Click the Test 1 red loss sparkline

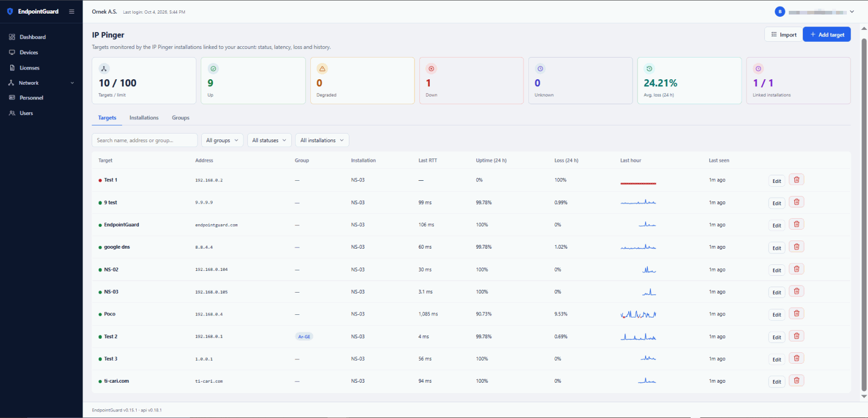638,183
